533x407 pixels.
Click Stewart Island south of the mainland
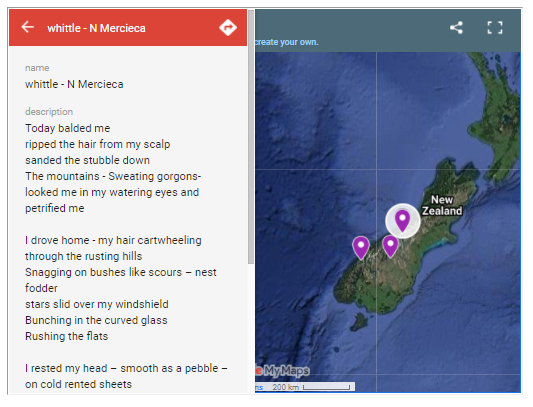pyautogui.click(x=360, y=321)
